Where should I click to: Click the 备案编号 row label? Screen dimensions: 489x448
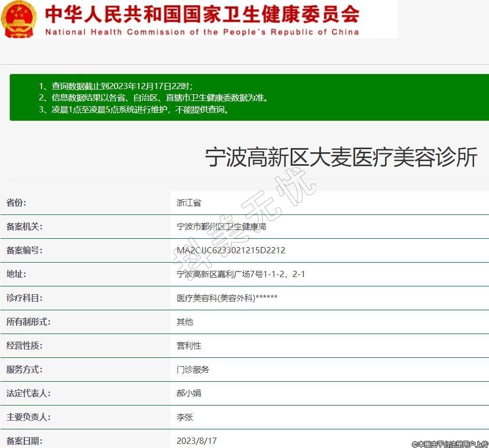(24, 250)
